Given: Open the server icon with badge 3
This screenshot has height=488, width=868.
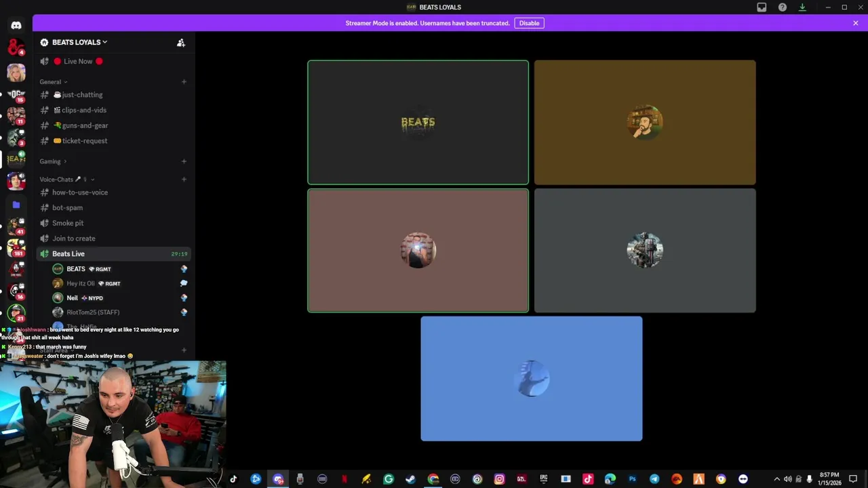Looking at the screenshot, I should coord(16,138).
